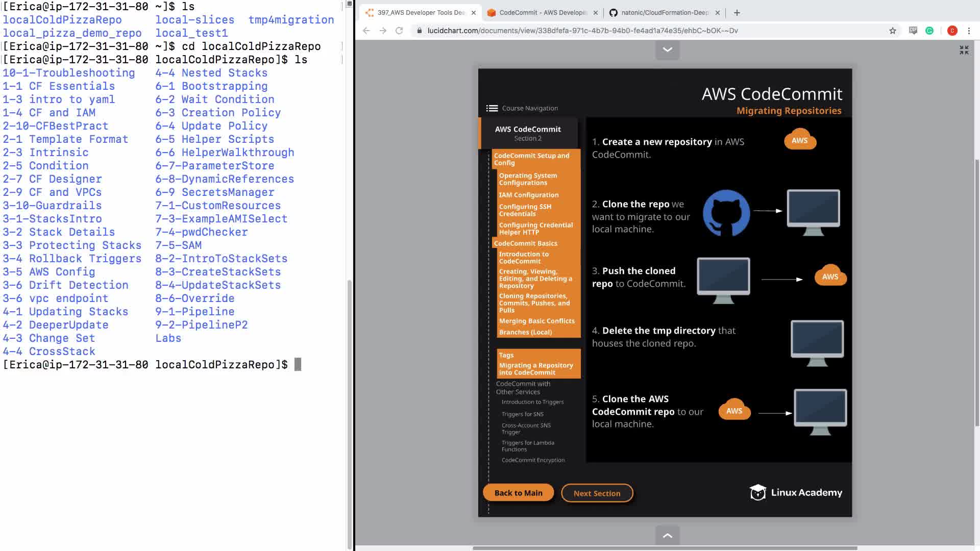Open the Chrome three-dot menu
This screenshot has height=551, width=980.
969,31
